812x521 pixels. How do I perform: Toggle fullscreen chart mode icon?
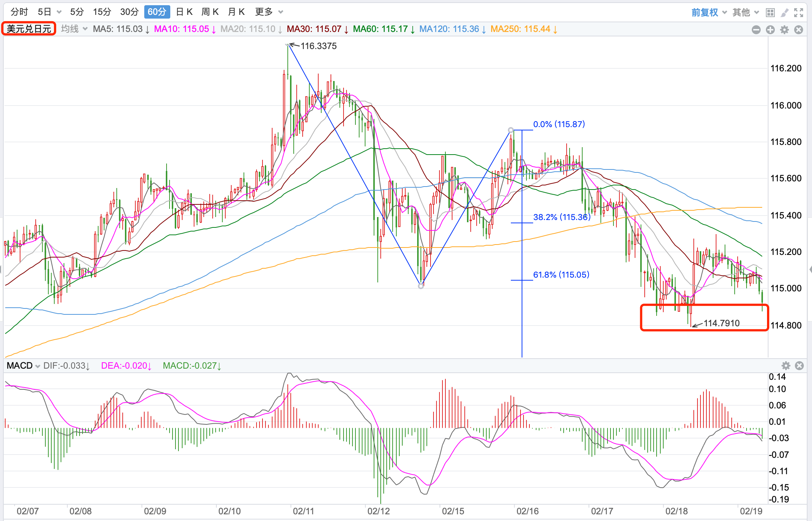pyautogui.click(x=799, y=13)
